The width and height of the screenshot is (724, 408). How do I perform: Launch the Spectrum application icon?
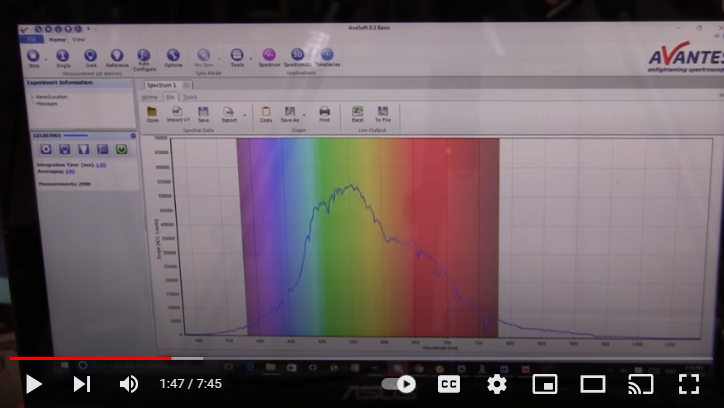(269, 55)
